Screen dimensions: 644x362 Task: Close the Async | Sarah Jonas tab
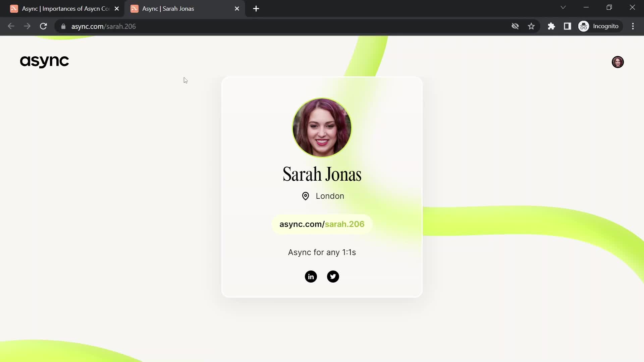(237, 9)
